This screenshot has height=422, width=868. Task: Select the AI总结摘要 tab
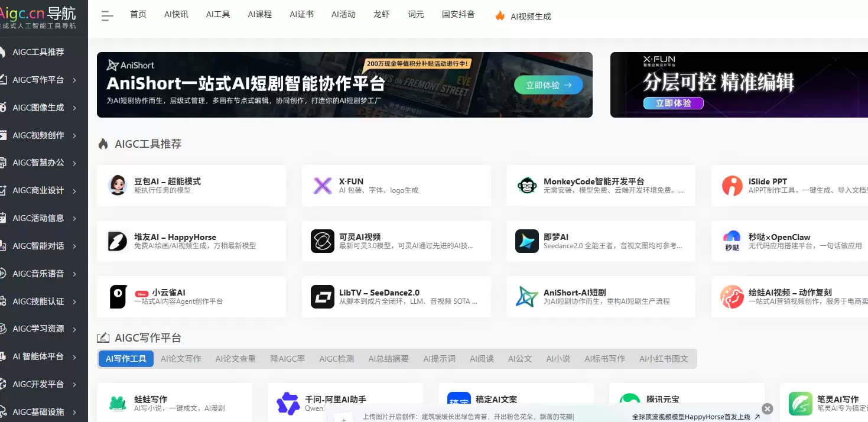click(x=388, y=359)
